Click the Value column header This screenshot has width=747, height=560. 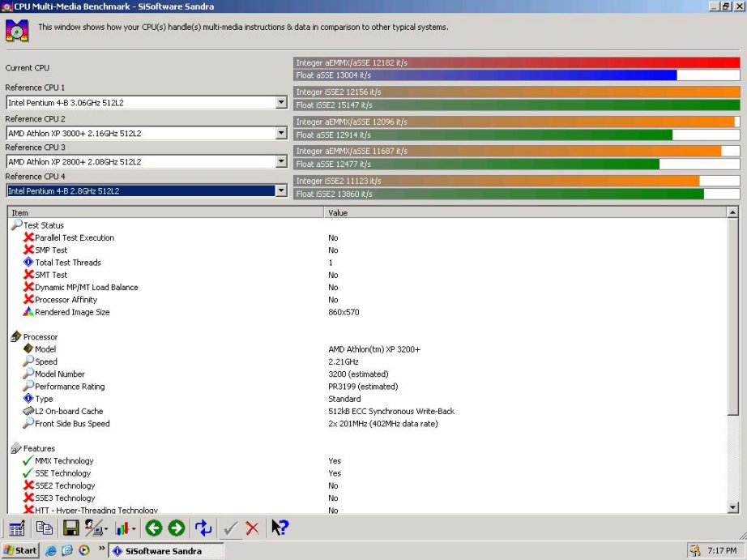(x=526, y=212)
